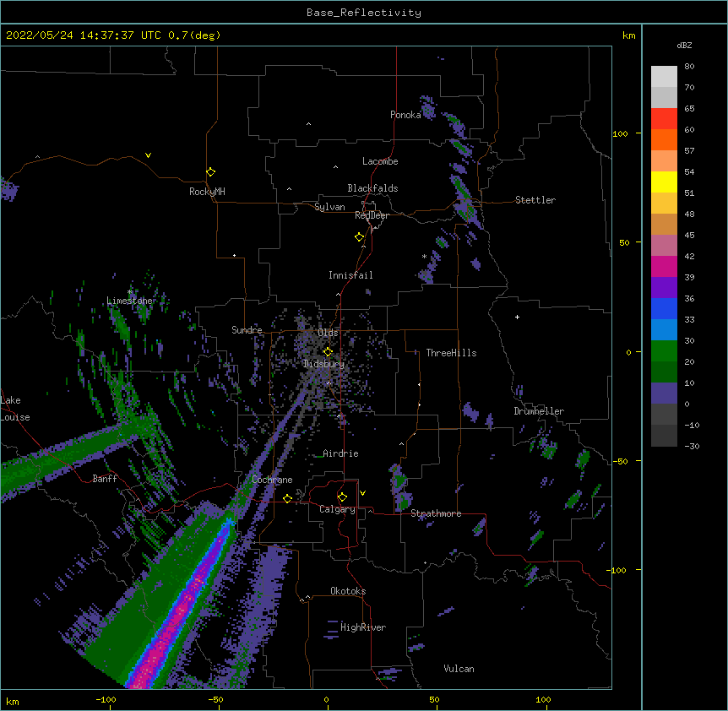Viewport: 728px width, 711px height.
Task: Click the Blackfalds city label
Action: coord(372,188)
